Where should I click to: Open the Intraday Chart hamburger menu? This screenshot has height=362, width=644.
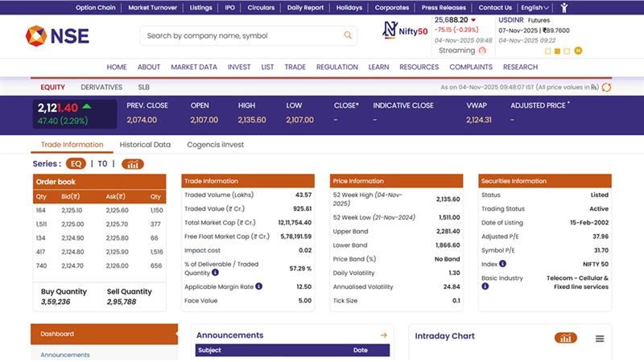tap(600, 339)
